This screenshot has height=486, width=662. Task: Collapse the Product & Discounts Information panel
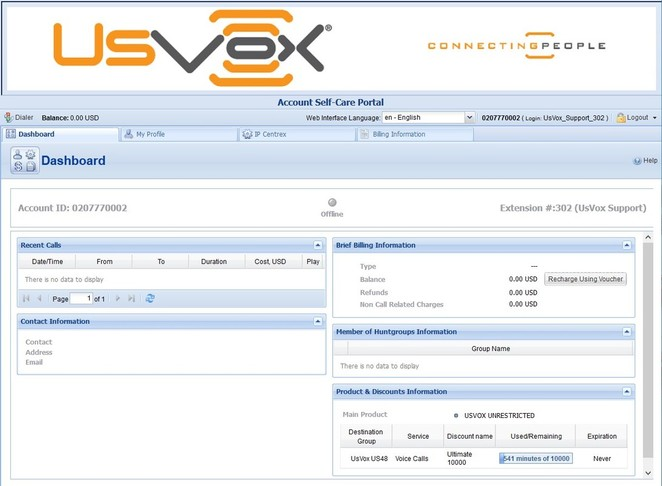point(627,392)
